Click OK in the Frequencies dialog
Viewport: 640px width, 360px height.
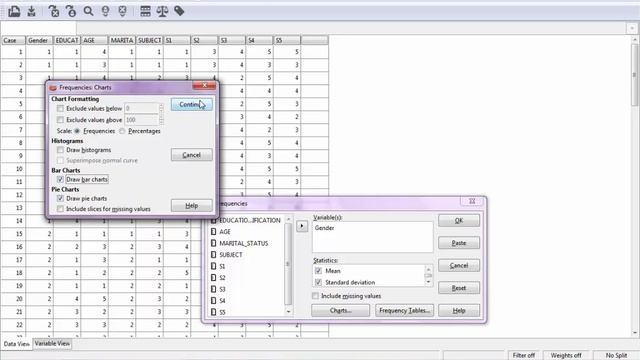coord(459,220)
